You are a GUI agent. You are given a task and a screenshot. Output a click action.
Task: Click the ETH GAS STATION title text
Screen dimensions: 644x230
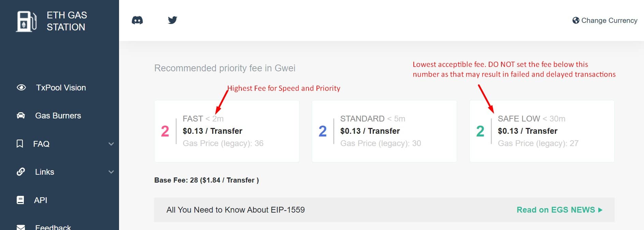pos(67,21)
